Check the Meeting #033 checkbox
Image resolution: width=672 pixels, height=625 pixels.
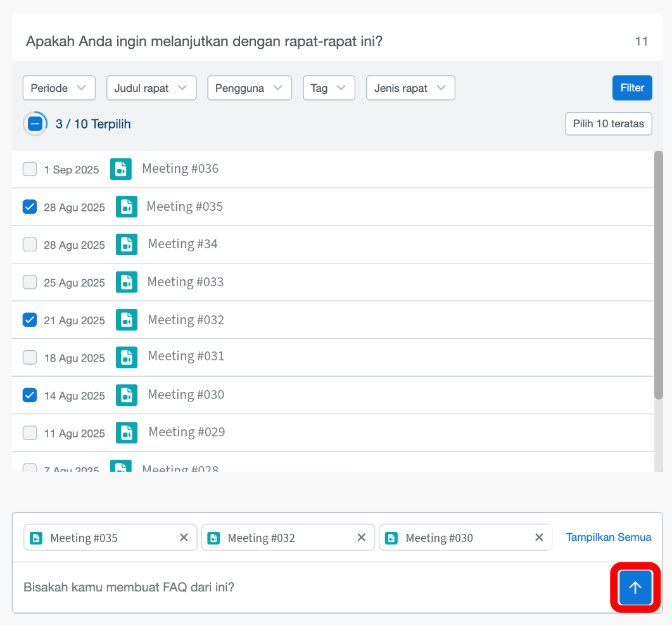coord(30,282)
